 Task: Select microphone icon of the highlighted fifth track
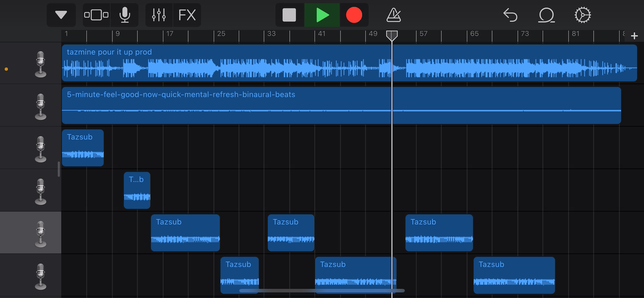tap(41, 234)
